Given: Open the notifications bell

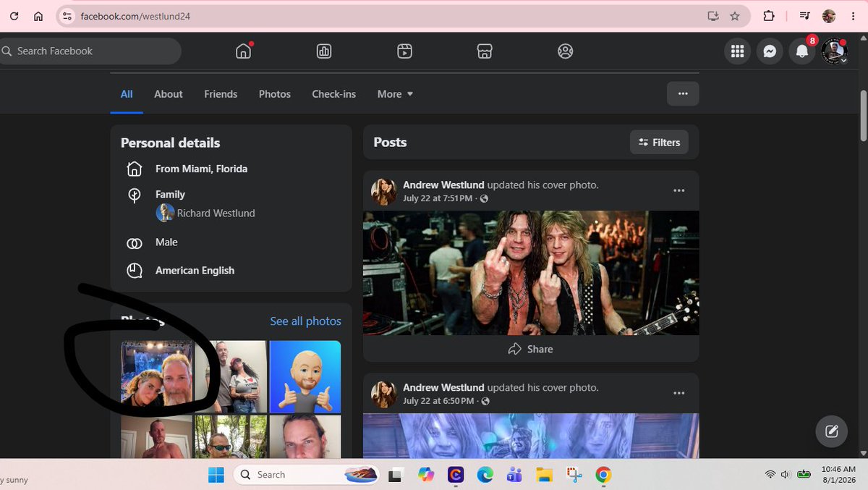Looking at the screenshot, I should tap(801, 51).
